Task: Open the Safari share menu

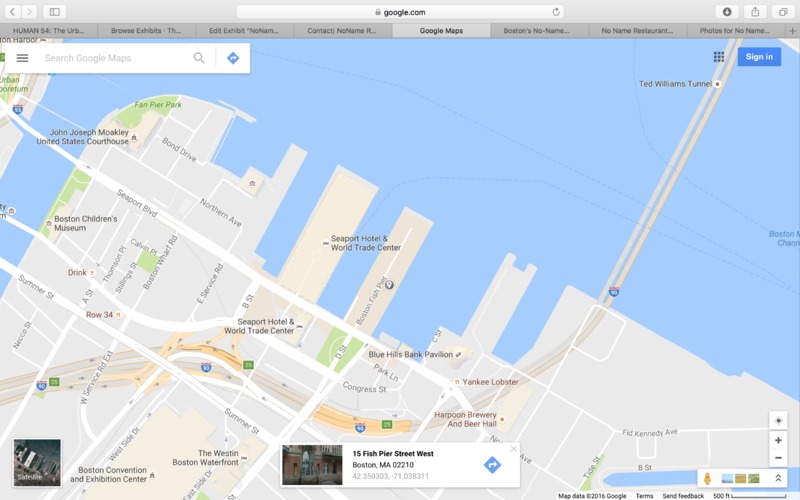Action: (x=755, y=12)
